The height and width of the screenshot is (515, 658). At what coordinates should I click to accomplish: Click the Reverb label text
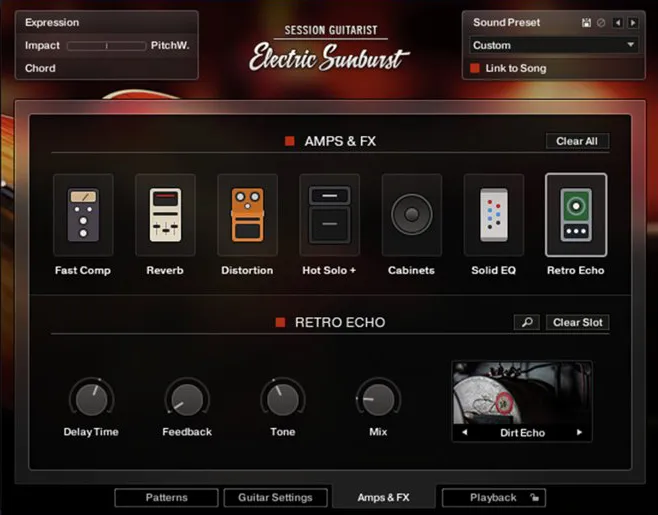click(x=165, y=270)
